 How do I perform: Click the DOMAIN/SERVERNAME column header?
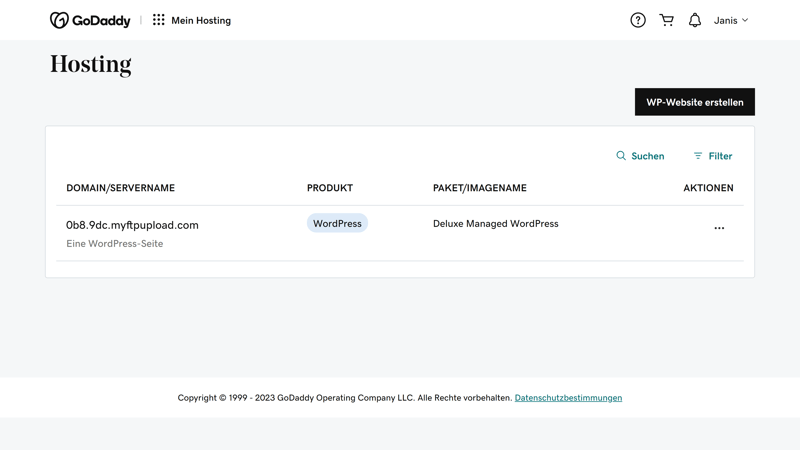120,188
